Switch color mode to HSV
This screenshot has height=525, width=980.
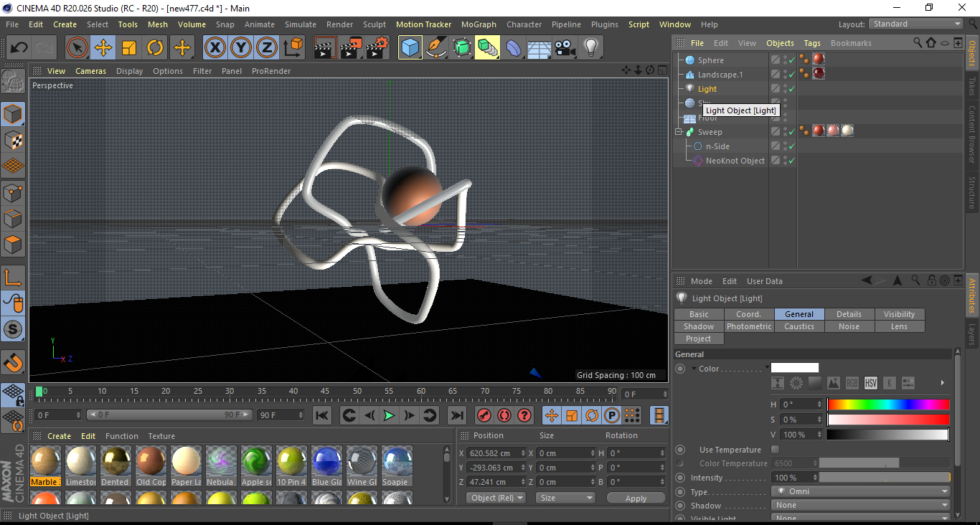pyautogui.click(x=871, y=383)
